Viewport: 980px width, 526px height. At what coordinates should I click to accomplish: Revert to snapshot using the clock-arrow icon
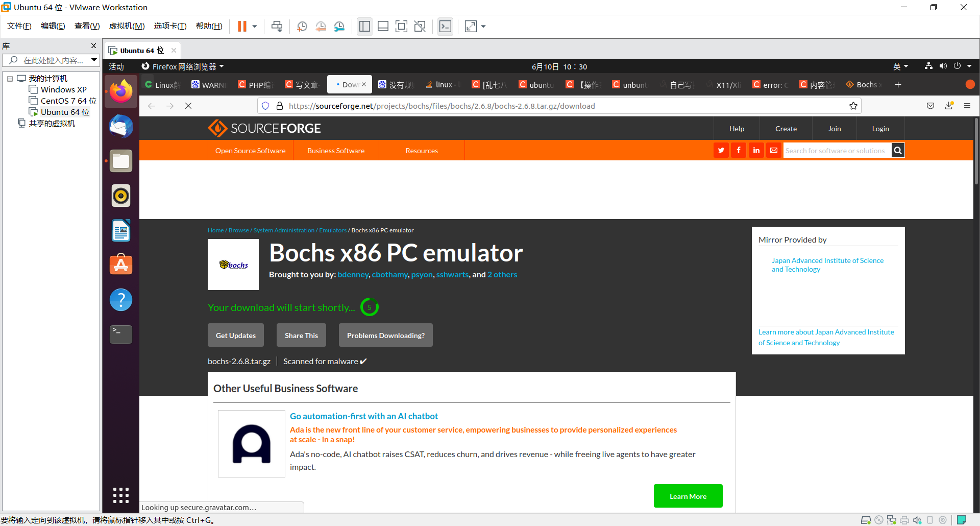pyautogui.click(x=321, y=27)
